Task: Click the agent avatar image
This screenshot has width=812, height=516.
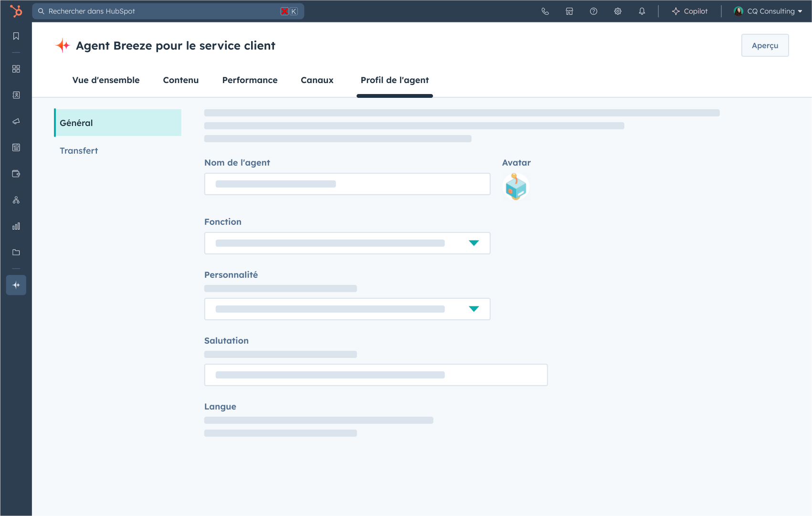Action: 516,187
